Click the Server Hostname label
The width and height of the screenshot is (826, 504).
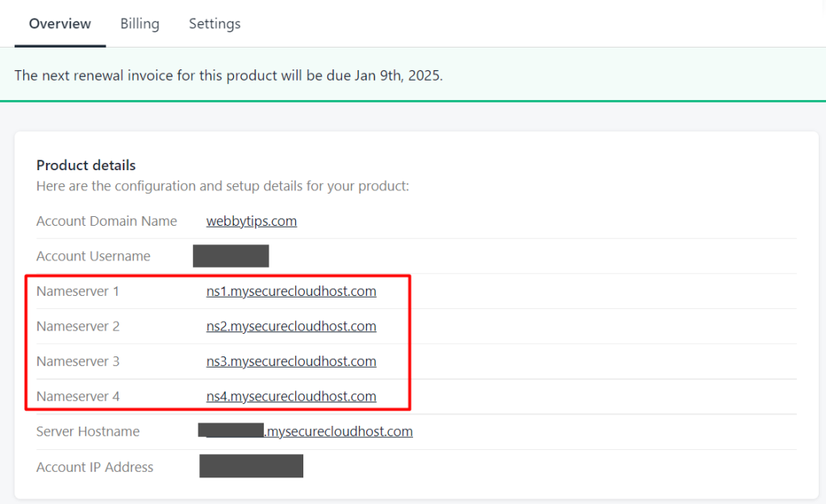pyautogui.click(x=88, y=431)
